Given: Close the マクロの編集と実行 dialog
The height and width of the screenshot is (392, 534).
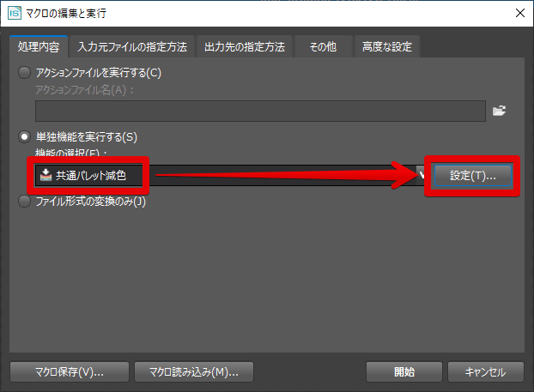Looking at the screenshot, I should pos(520,13).
